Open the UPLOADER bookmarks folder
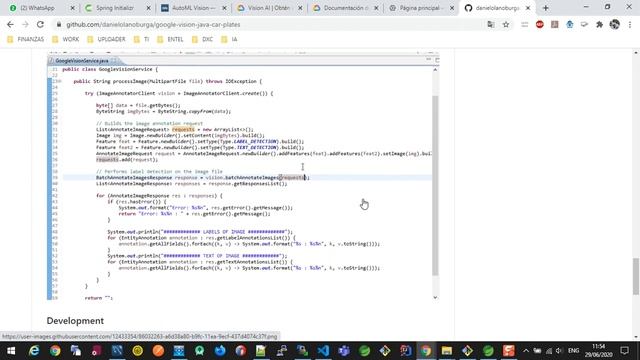 (107, 39)
